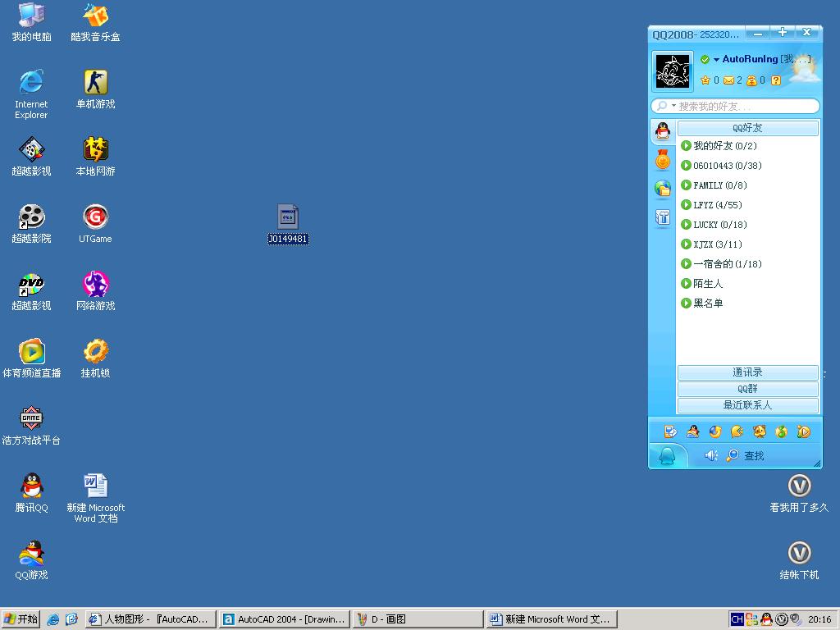Select the 看我用了多久 desktop icon
The width and height of the screenshot is (840, 630).
coord(799,493)
